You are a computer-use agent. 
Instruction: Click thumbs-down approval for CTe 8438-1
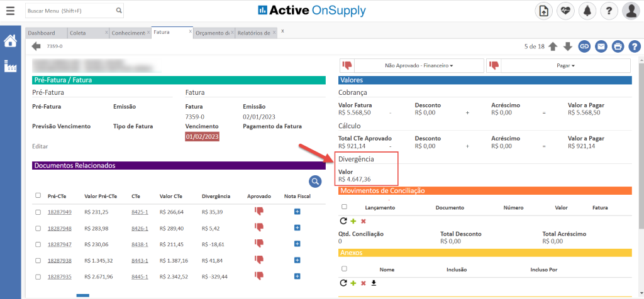point(259,243)
